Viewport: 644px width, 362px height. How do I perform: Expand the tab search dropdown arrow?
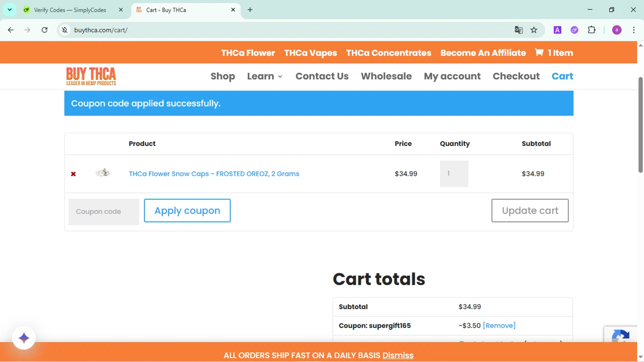[9, 9]
